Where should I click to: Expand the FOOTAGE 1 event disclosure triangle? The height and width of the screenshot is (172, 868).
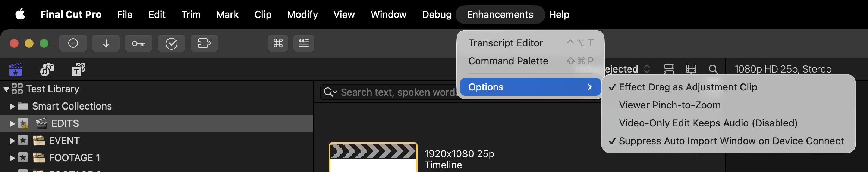click(x=12, y=158)
